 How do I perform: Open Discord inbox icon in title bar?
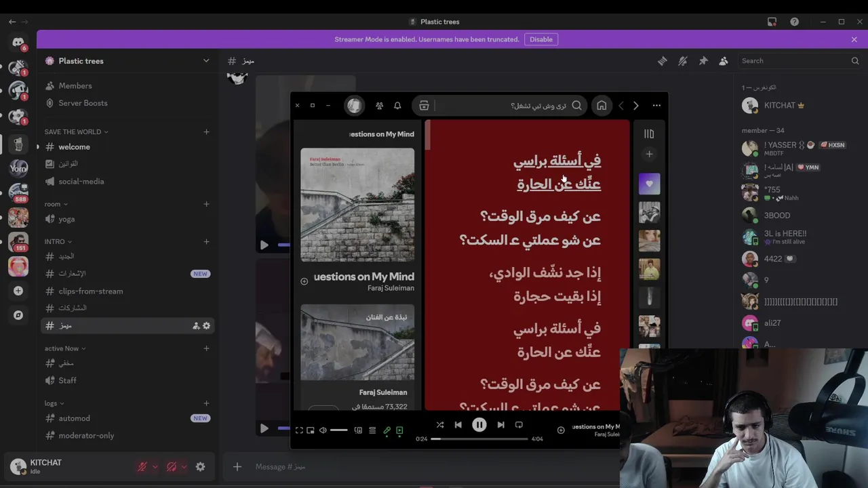click(x=772, y=22)
